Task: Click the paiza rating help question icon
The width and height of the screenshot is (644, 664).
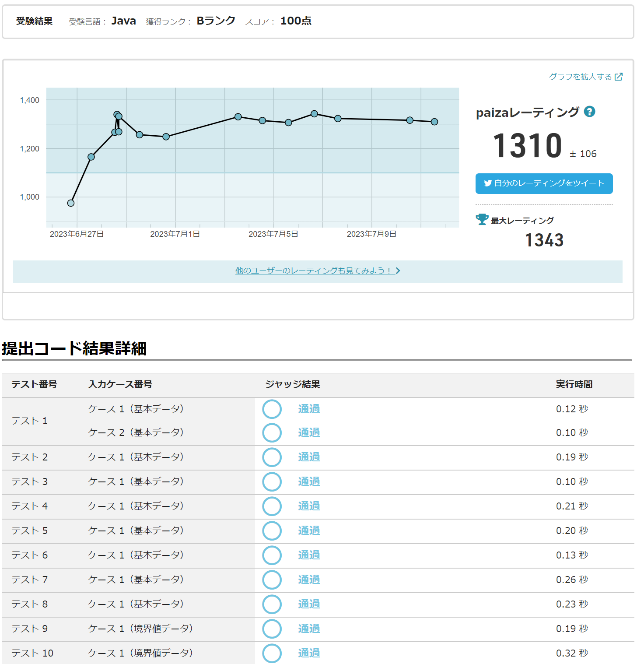Action: (589, 112)
